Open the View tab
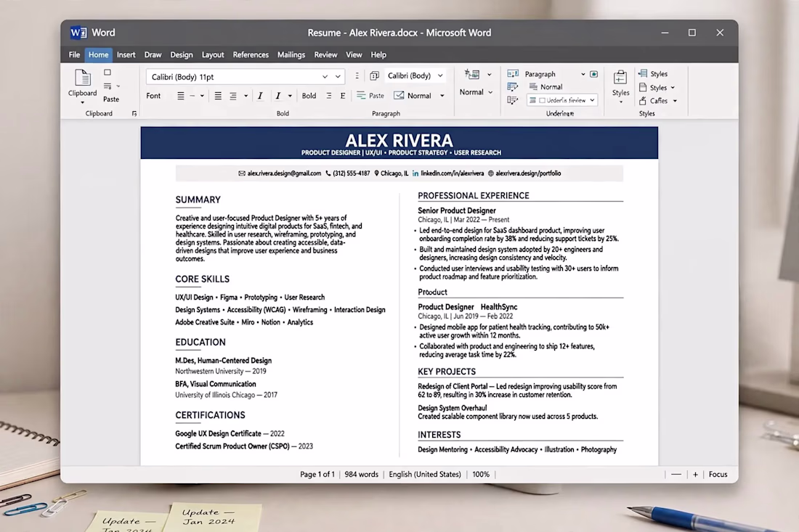 coord(354,55)
